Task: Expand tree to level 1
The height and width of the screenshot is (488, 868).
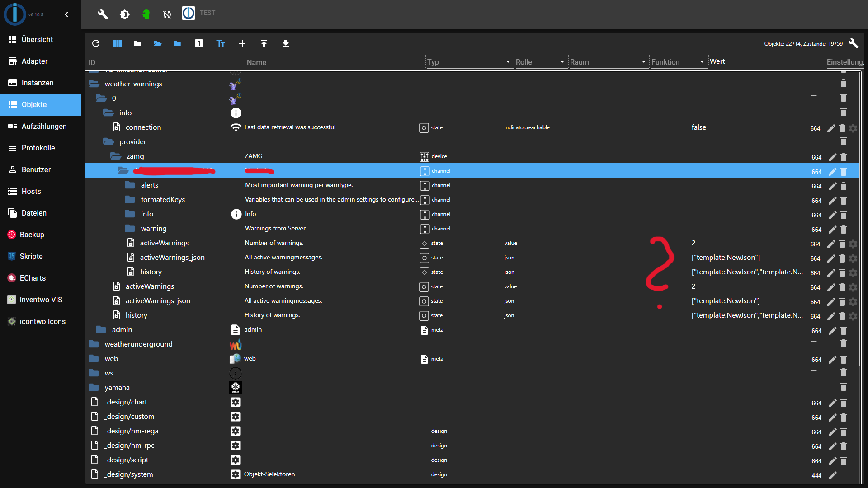Action: pos(199,43)
